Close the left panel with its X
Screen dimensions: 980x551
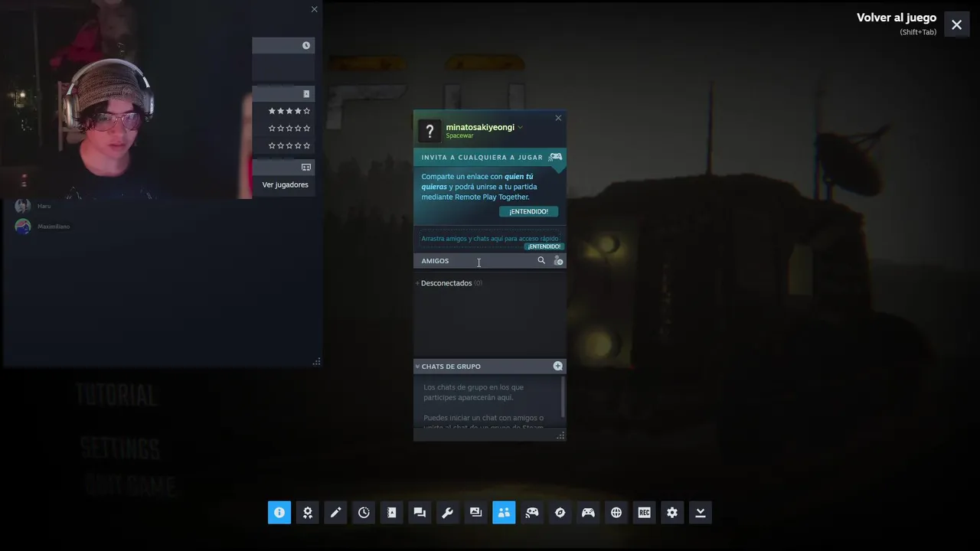pos(314,9)
